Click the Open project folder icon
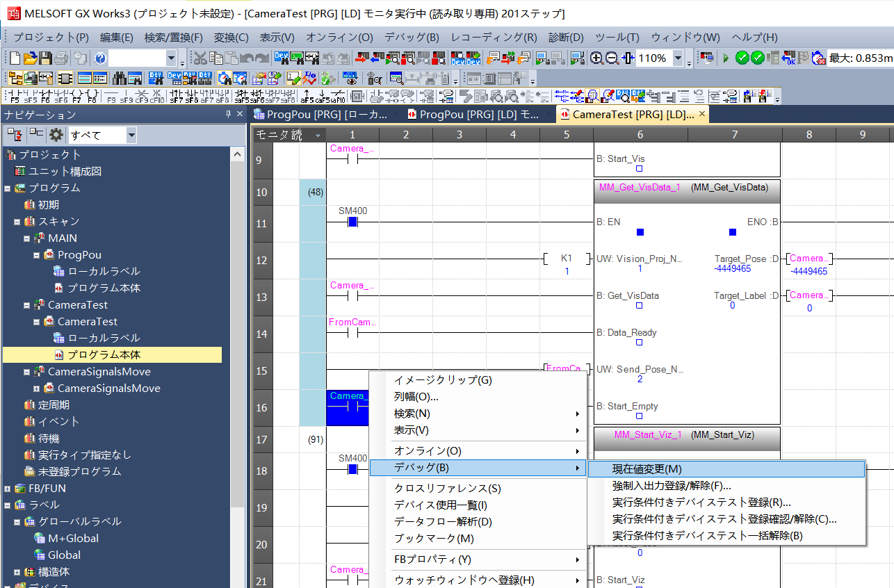Viewport: 894px width, 588px height. coord(30,58)
